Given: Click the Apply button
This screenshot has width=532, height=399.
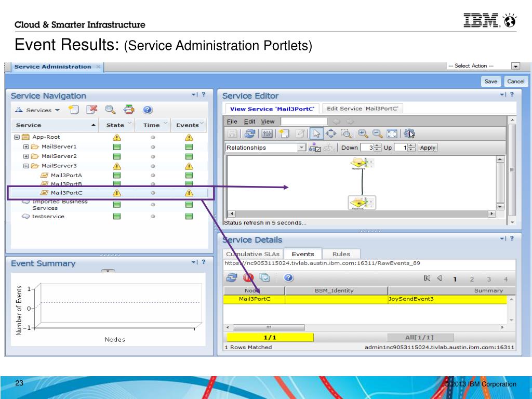Looking at the screenshot, I should (428, 148).
